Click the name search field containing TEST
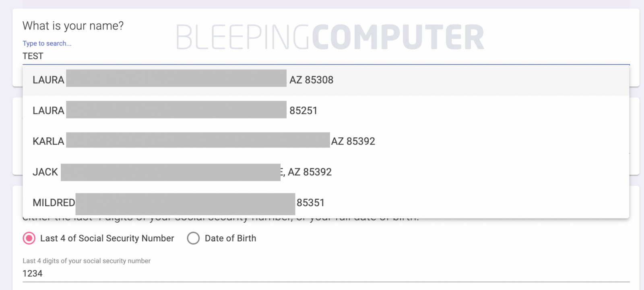644x290 pixels. coord(326,56)
